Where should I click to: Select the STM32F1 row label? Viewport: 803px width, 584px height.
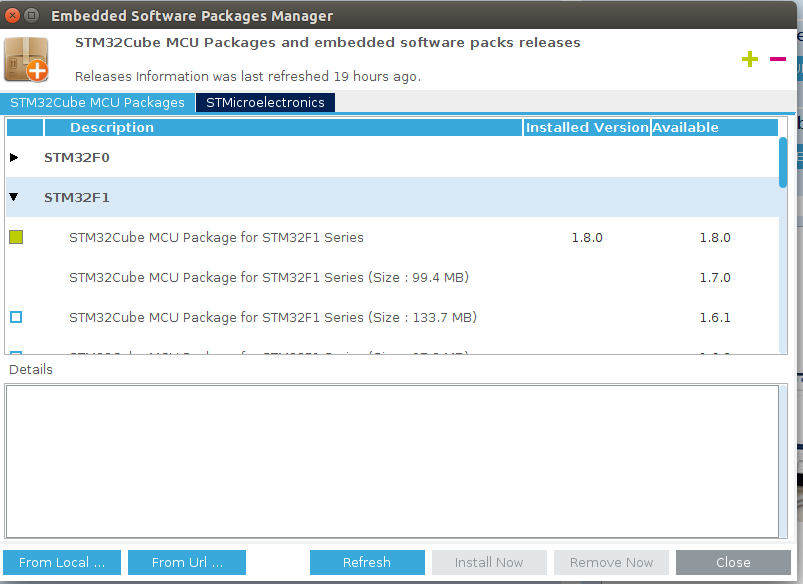pyautogui.click(x=77, y=197)
